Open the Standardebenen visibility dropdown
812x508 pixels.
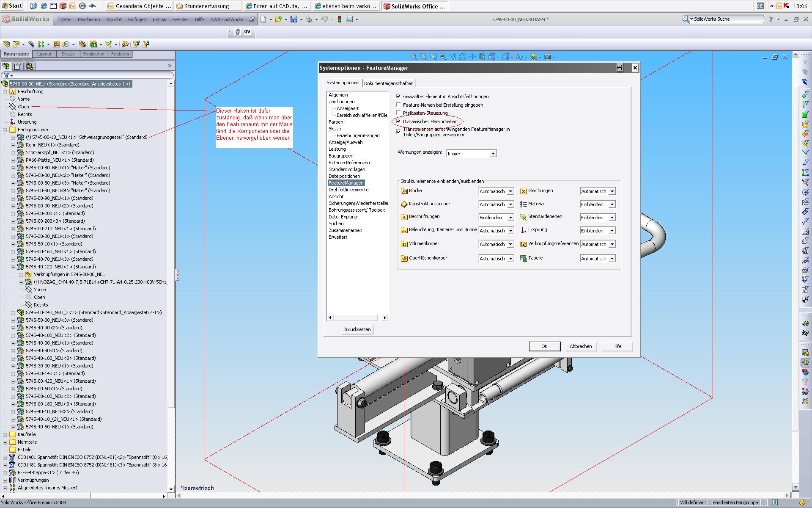coord(612,218)
